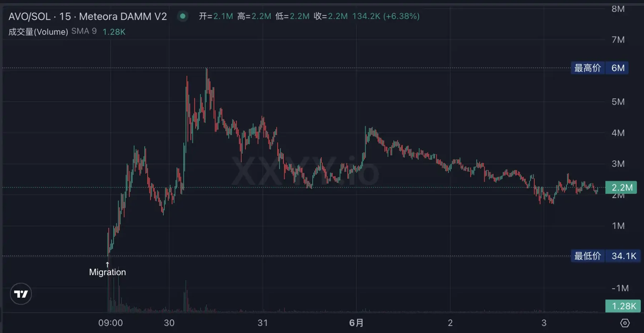Image resolution: width=644 pixels, height=333 pixels.
Task: Click the 8M price scale label
Action: 618,9
